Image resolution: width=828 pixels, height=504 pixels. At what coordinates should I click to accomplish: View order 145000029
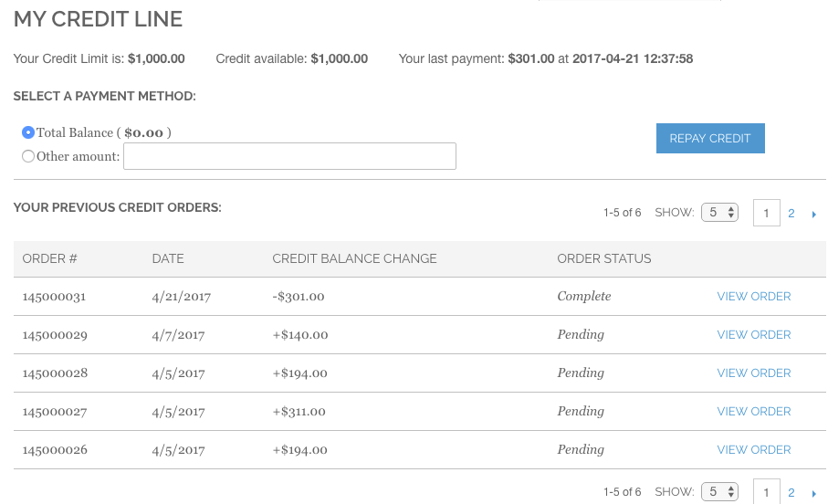tap(753, 335)
